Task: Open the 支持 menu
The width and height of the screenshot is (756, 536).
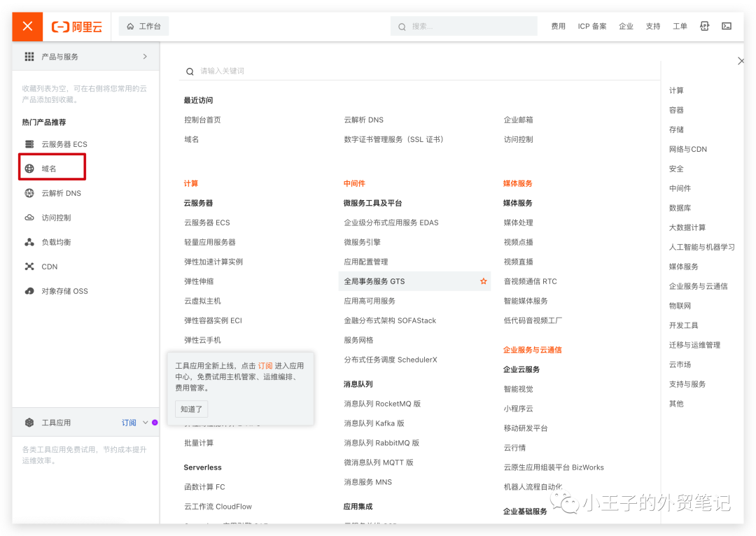Action: point(653,26)
